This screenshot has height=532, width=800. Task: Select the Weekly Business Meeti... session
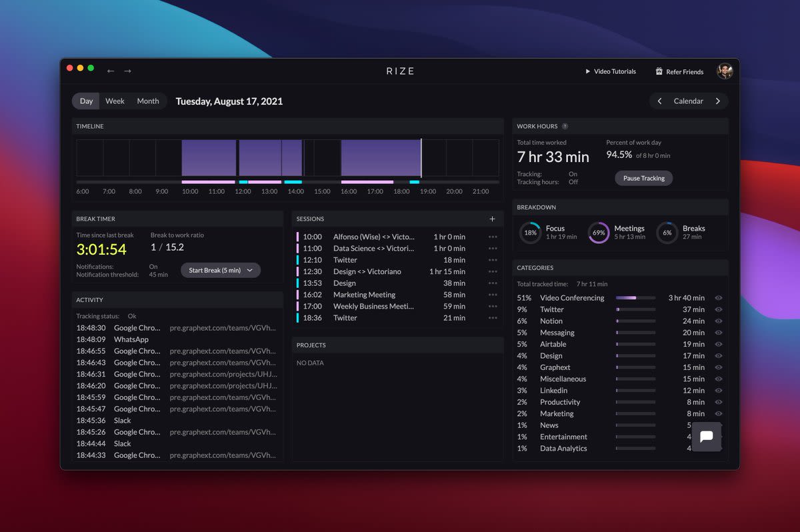pos(397,307)
